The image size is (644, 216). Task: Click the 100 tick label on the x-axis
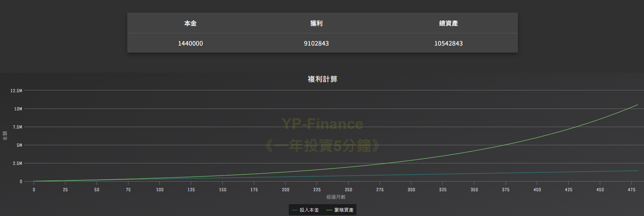click(160, 190)
